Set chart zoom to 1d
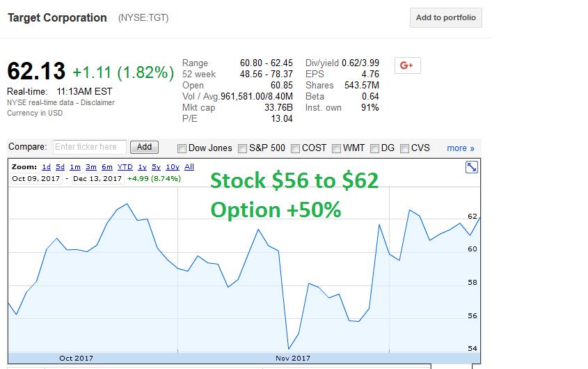This screenshot has width=588, height=369. tap(46, 167)
